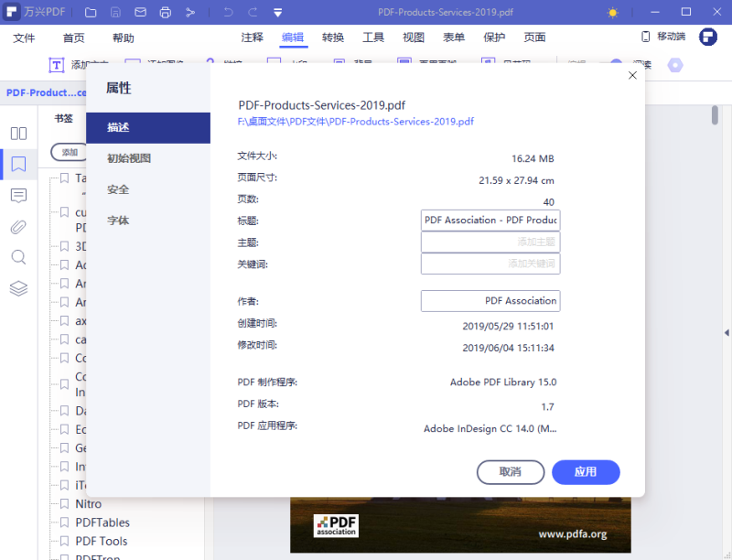Select the PDFTron bookmark
The height and width of the screenshot is (560, 732).
click(x=95, y=556)
